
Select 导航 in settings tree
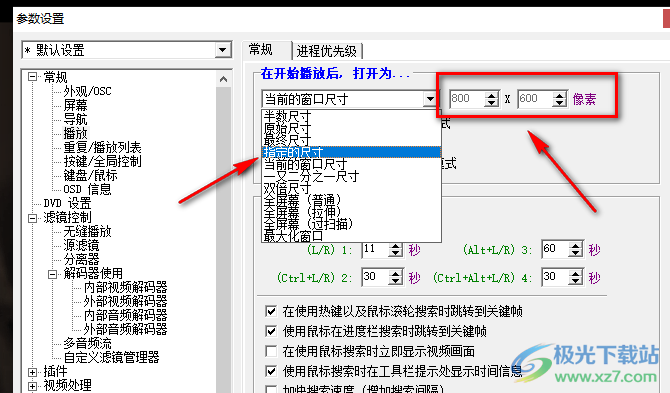[x=75, y=120]
